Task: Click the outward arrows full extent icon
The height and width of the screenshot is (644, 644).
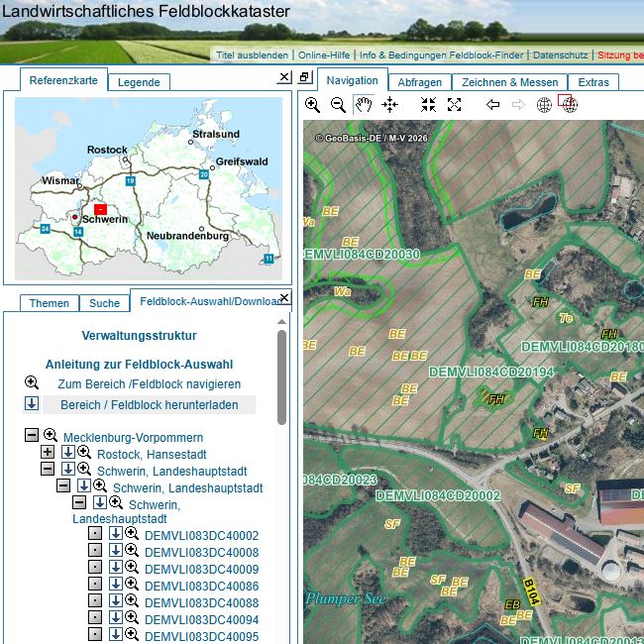Action: [454, 105]
